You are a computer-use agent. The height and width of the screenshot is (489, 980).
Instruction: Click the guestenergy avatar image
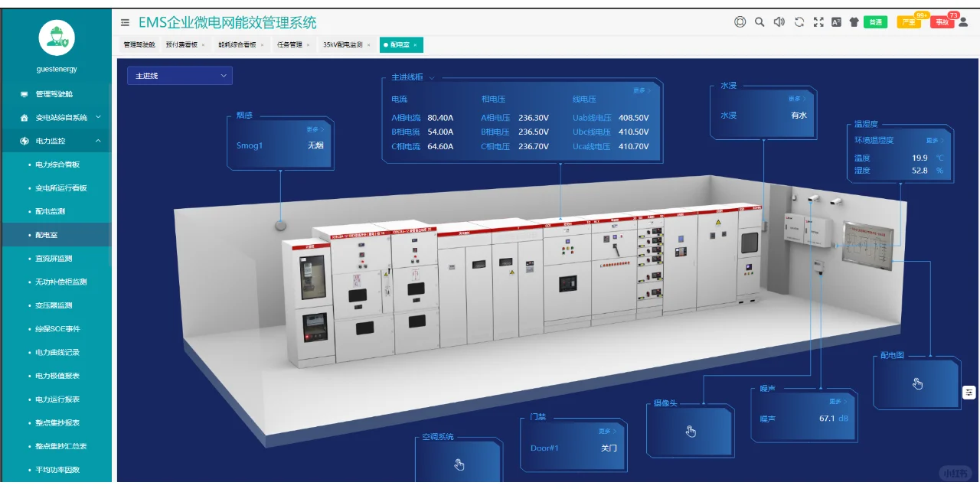click(x=56, y=36)
